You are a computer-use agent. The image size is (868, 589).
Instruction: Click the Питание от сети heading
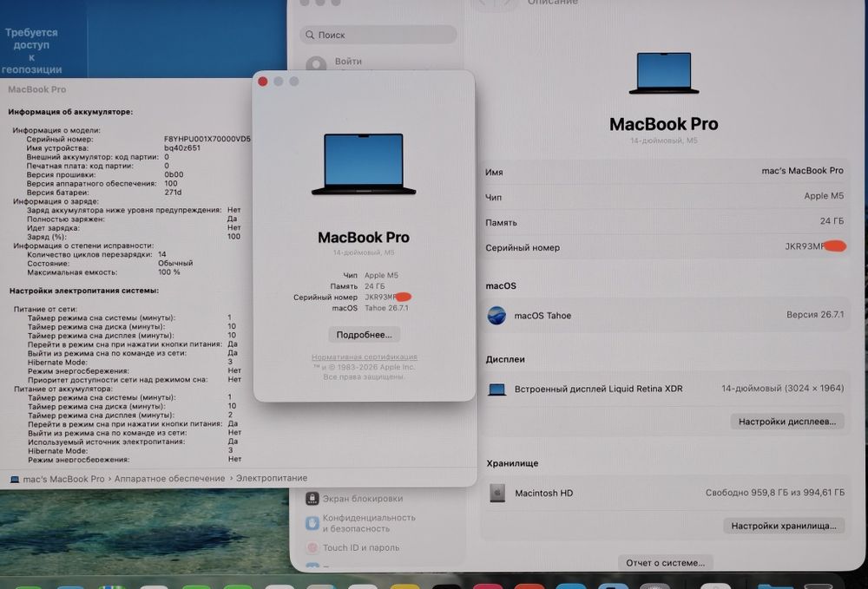point(45,309)
